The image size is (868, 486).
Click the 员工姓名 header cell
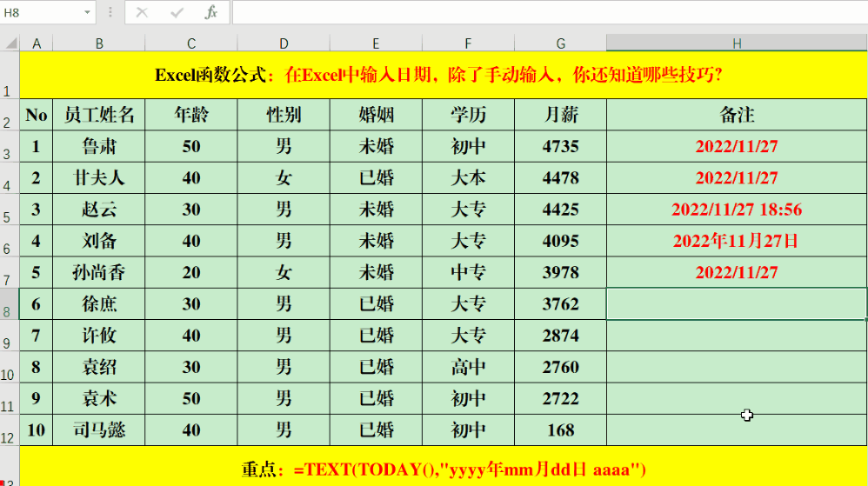pyautogui.click(x=99, y=115)
